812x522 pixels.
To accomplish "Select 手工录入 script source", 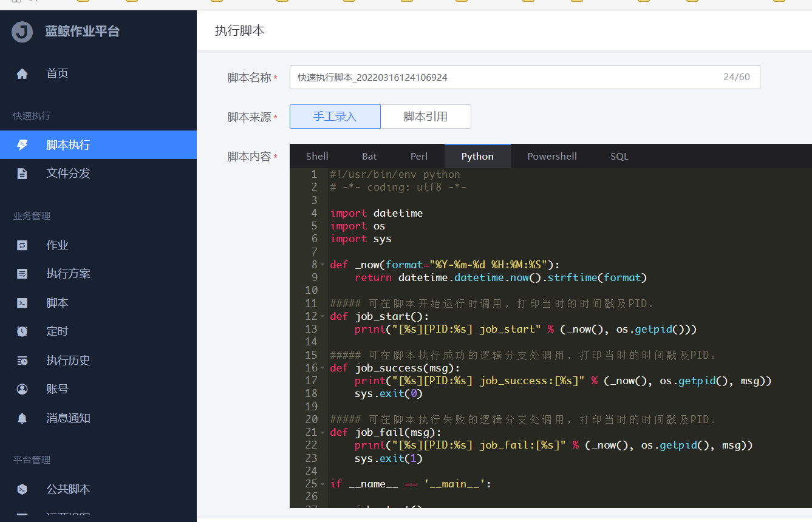I will click(335, 117).
